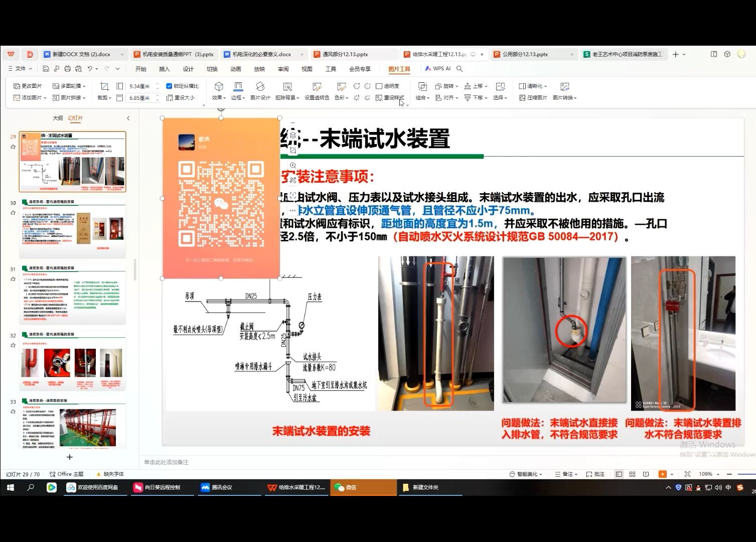This screenshot has height=542, width=756.
Task: Toggle star on slide 33 thumbnail
Action: tap(13, 412)
